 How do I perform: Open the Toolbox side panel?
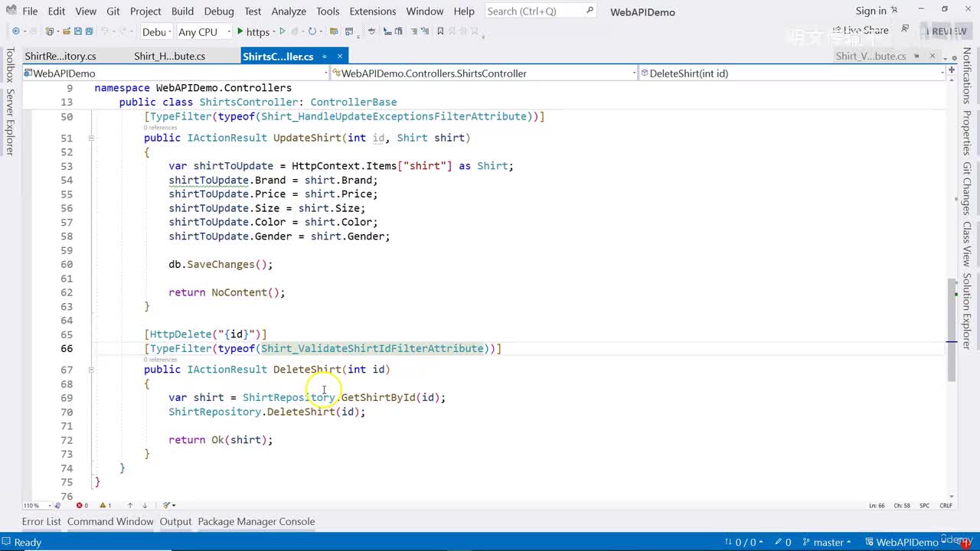pos(10,64)
